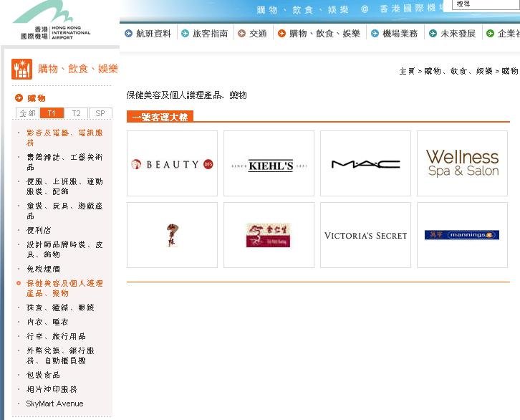Screen dimensions: 520x420
Task: Open the Eu Yan Sang store logo
Action: [x=269, y=235]
